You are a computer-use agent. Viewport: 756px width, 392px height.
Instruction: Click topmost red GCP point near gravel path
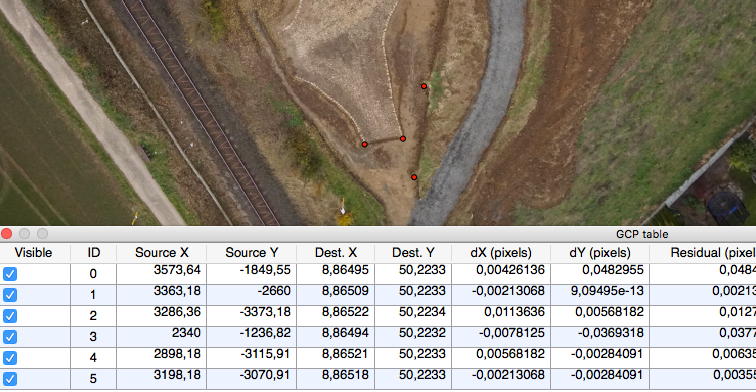click(x=424, y=86)
